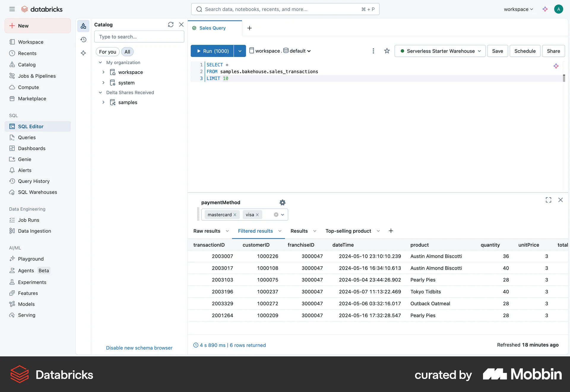
Task: Open paymentMethod filter settings gear
Action: [282, 203]
